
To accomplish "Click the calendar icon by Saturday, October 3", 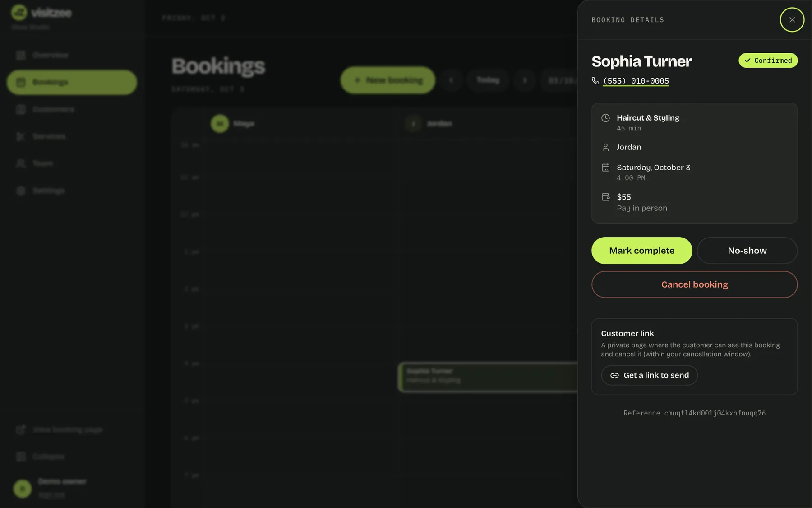I will coord(605,168).
